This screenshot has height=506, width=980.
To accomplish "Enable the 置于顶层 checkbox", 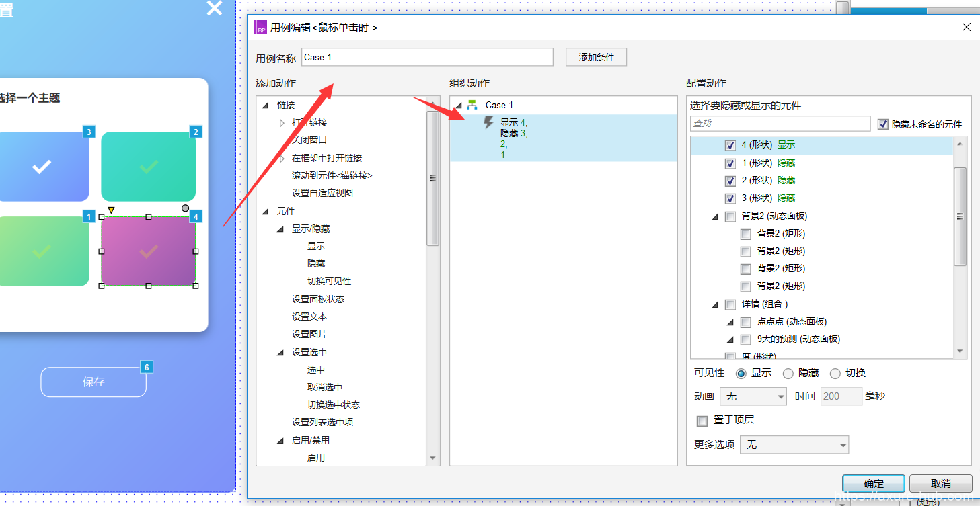I will [702, 421].
